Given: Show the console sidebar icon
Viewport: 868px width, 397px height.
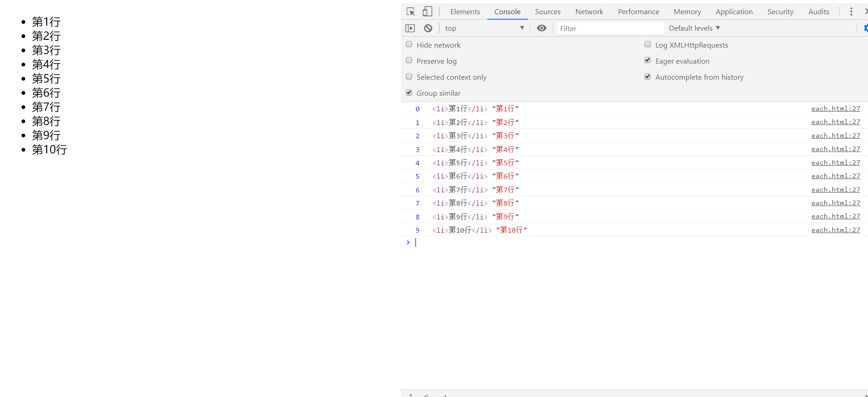Looking at the screenshot, I should 410,28.
